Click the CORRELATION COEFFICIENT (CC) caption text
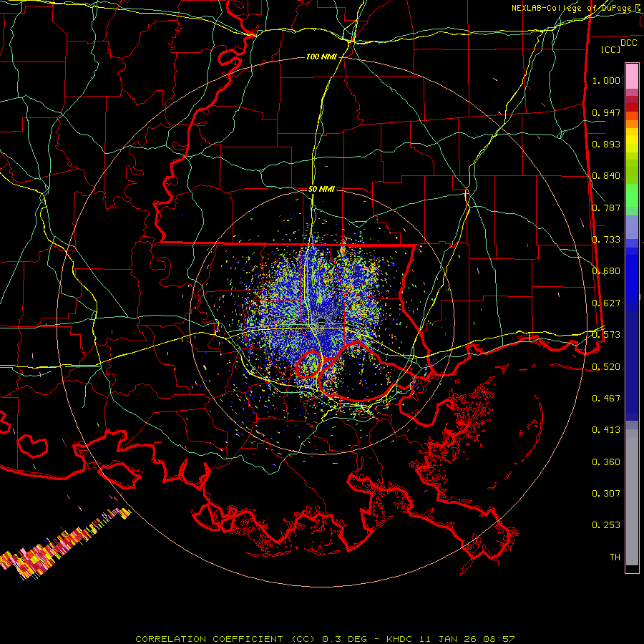The image size is (644, 644). (x=227, y=639)
